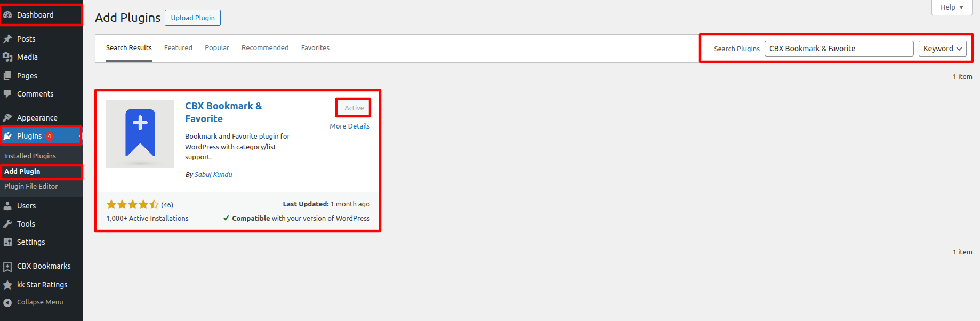Open the Keyword search type dropdown

(x=942, y=49)
